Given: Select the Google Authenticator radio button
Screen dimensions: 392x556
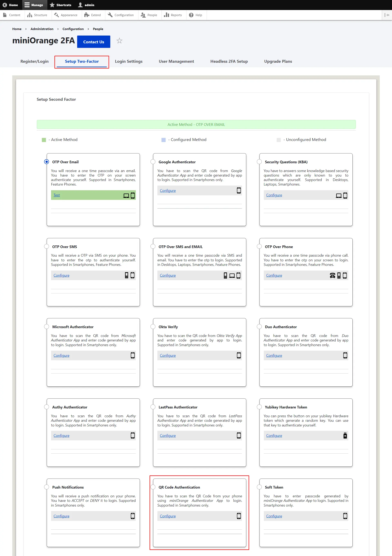Looking at the screenshot, I should 153,161.
